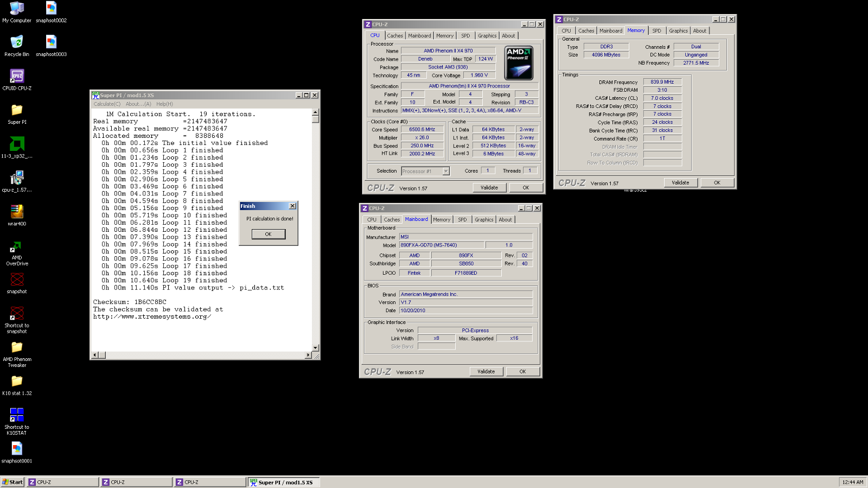Click Validate in Memory CPU-Z window

click(x=680, y=183)
